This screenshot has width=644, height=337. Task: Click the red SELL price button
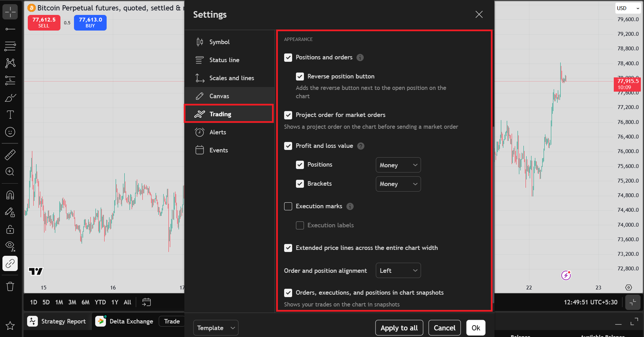pos(44,23)
